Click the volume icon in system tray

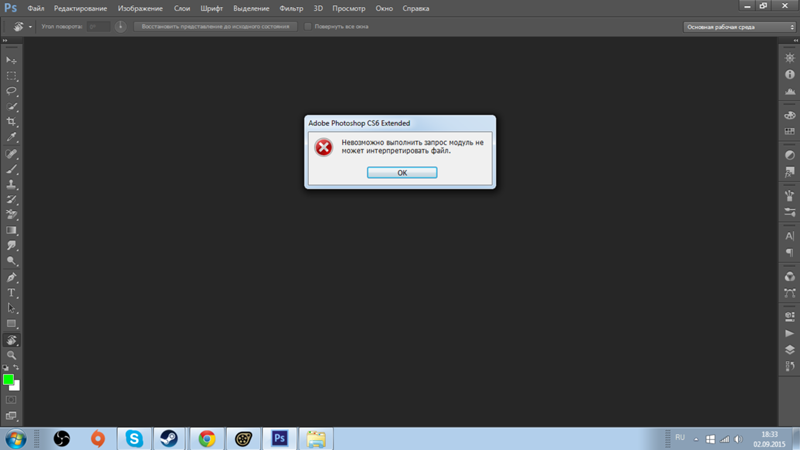(738, 439)
